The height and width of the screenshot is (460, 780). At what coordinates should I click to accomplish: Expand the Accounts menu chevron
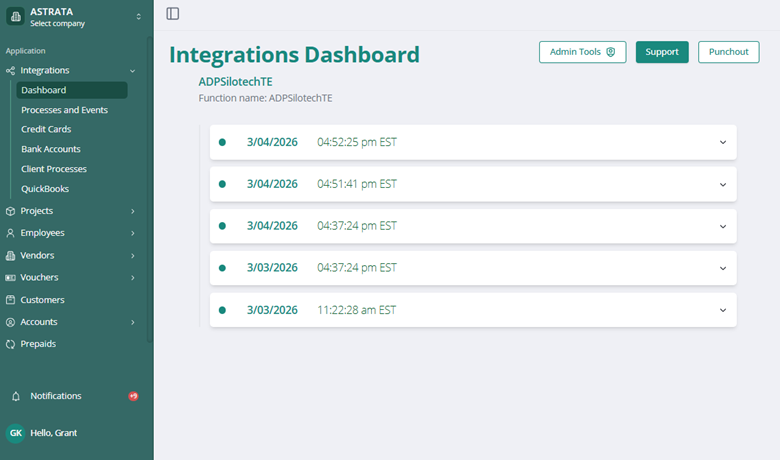click(133, 322)
